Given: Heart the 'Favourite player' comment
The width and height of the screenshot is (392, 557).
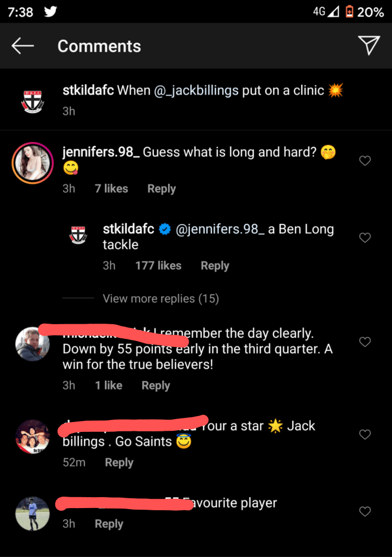Looking at the screenshot, I should pos(365,511).
